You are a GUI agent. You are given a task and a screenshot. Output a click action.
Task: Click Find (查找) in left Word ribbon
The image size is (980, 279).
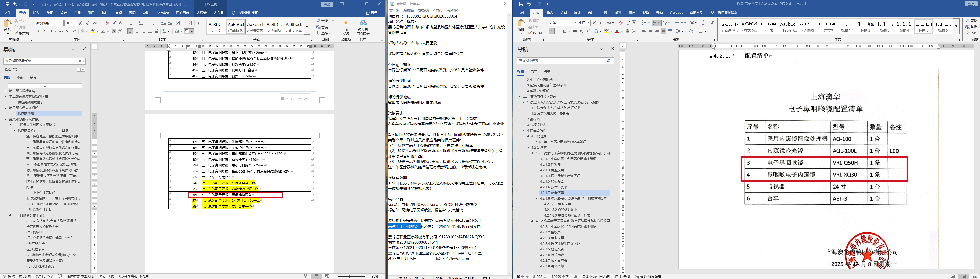322,21
